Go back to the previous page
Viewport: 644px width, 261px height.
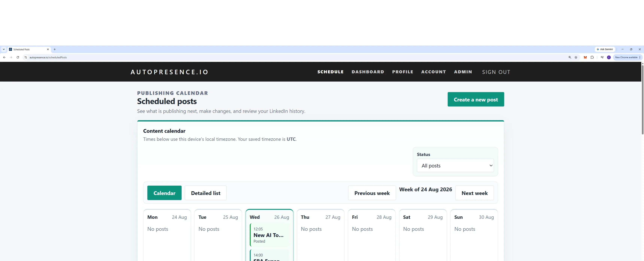coord(4,57)
